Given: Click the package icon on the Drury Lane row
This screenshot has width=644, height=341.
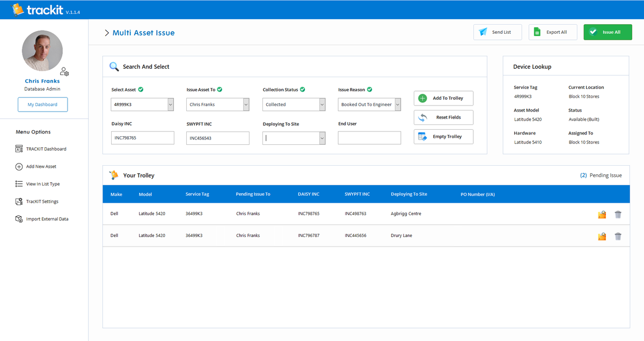Looking at the screenshot, I should point(602,235).
